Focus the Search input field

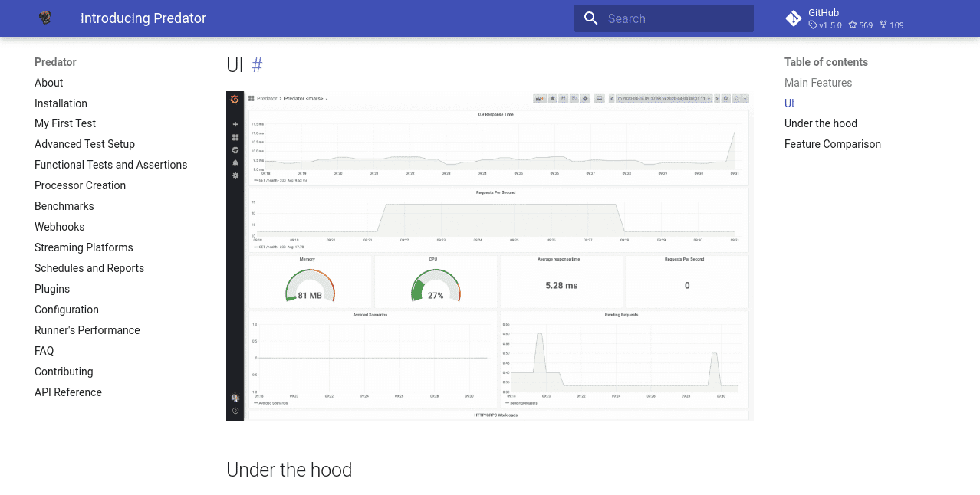(664, 18)
